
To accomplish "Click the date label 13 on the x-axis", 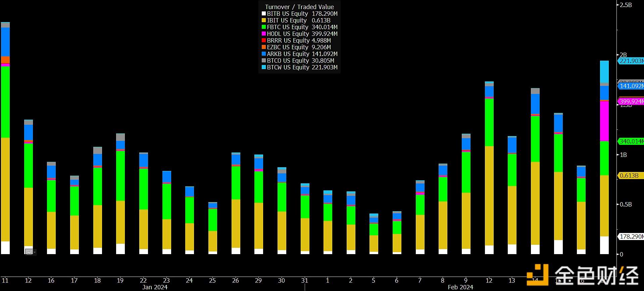I will point(512,281).
